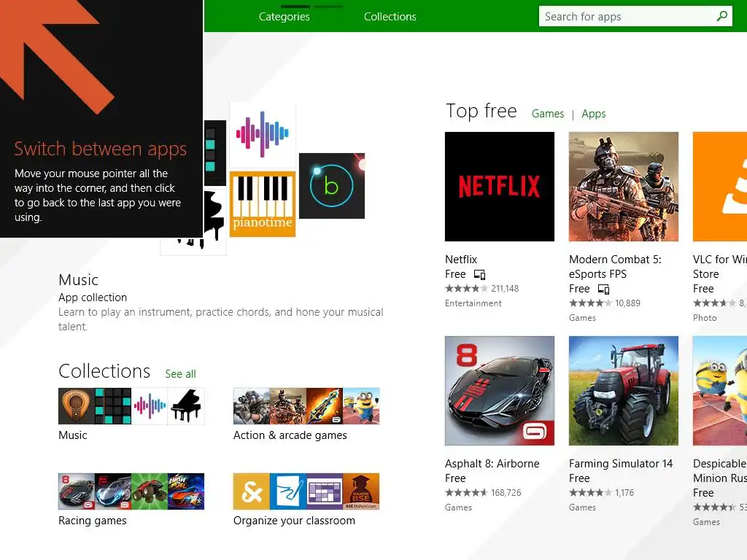This screenshot has height=560, width=747.
Task: Open the Netflix app tile
Action: tap(499, 187)
